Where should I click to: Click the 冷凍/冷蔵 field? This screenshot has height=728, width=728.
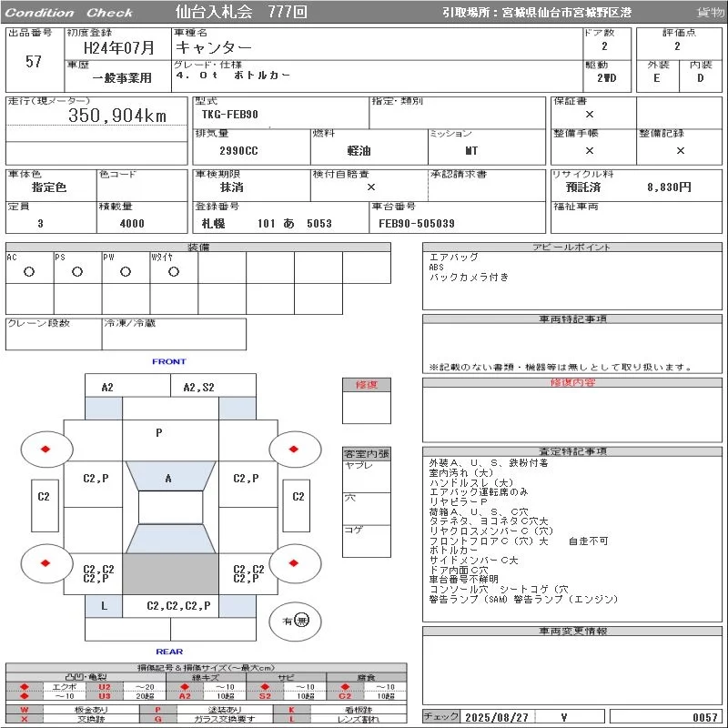click(174, 334)
